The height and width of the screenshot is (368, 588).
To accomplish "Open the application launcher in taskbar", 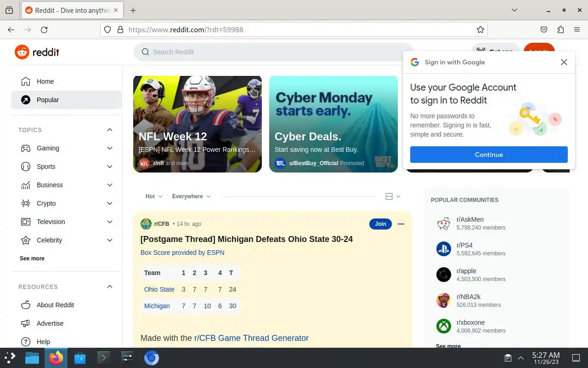I will click(10, 358).
